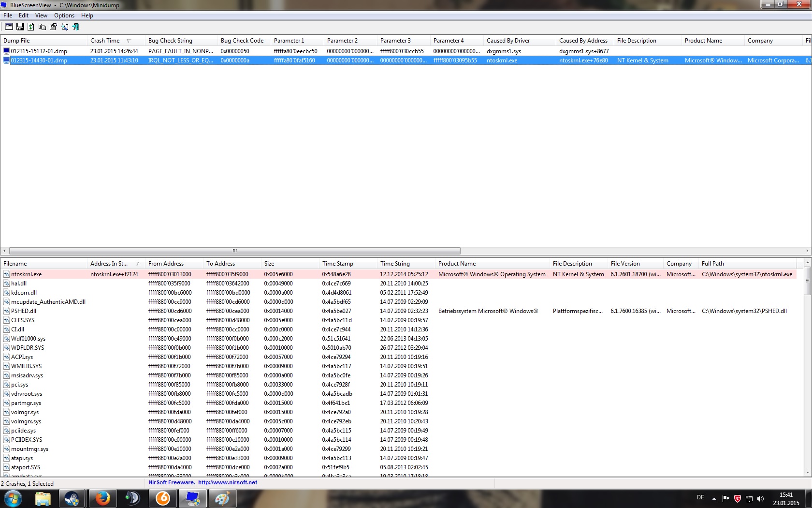The image size is (812, 508).
Task: Click the Find magnifier toolbar icon
Action: [64, 27]
